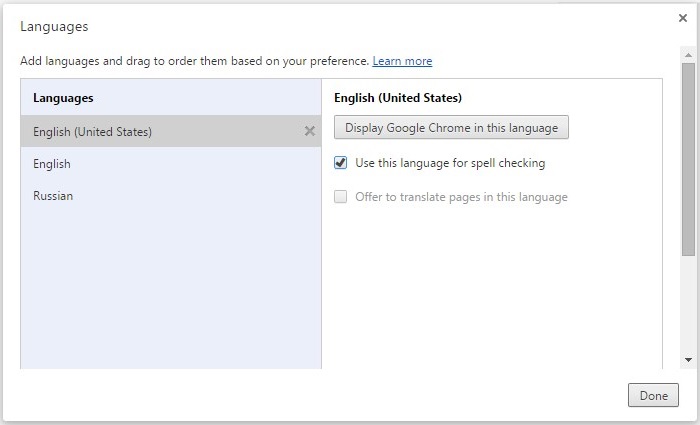Choose Russian in the language list

pos(171,196)
